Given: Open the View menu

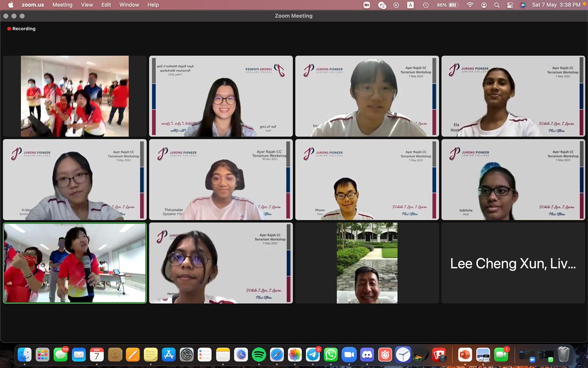Looking at the screenshot, I should click(x=87, y=5).
